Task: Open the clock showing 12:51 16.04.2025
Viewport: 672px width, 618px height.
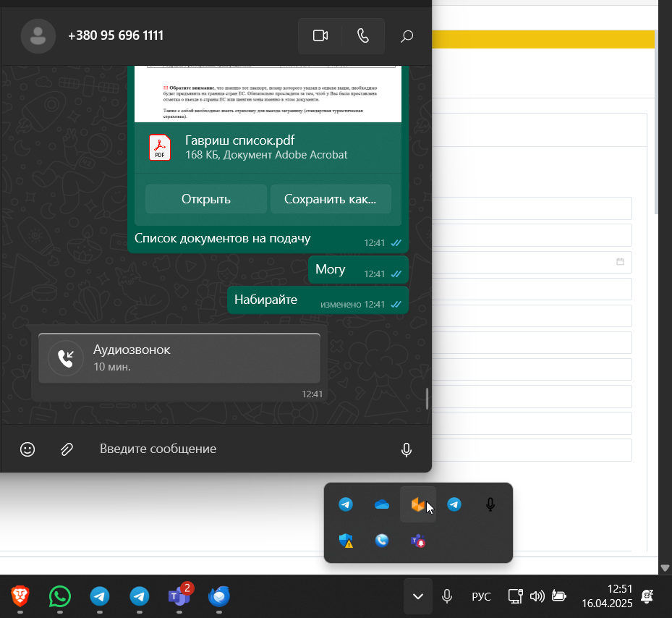Action: pos(607,596)
